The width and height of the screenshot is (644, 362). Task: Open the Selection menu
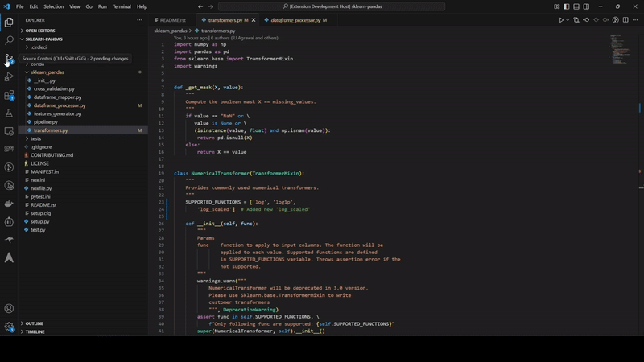click(x=53, y=6)
